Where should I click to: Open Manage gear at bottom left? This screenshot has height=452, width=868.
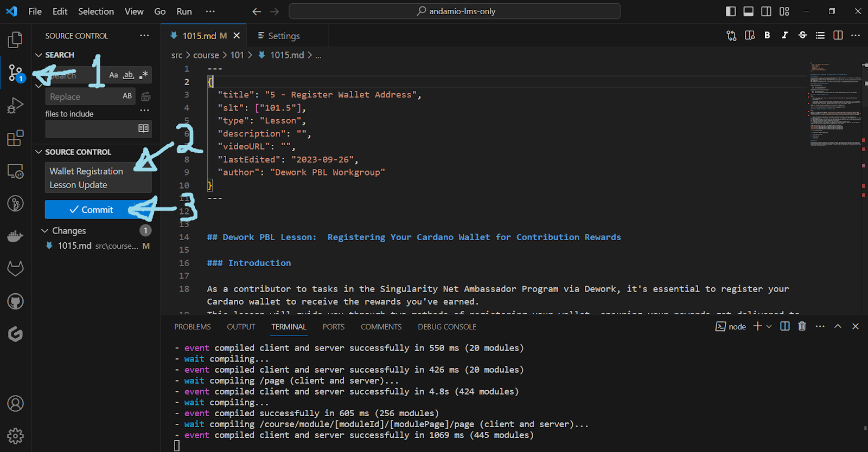(x=15, y=436)
